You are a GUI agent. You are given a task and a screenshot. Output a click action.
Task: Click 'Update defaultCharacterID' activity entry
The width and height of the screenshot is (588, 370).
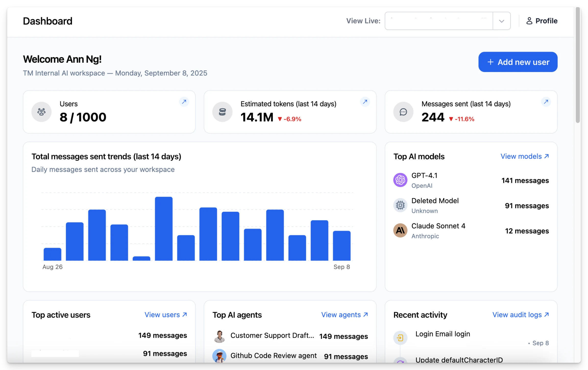459,360
